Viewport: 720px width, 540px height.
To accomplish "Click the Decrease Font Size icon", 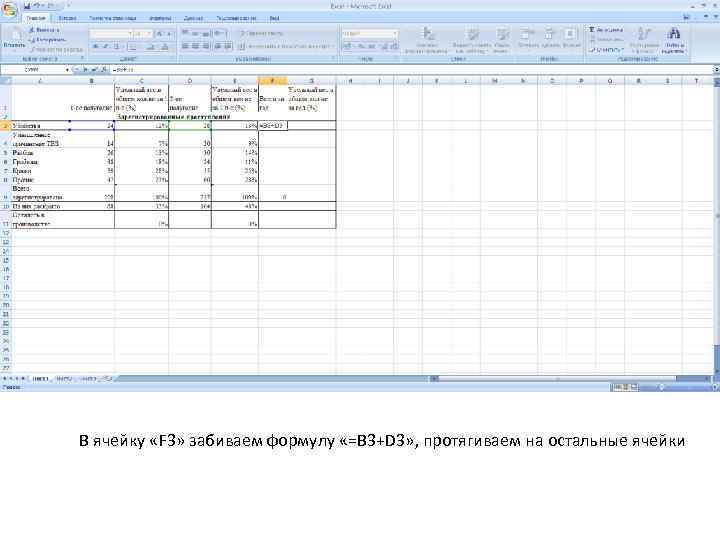I will coord(169,34).
